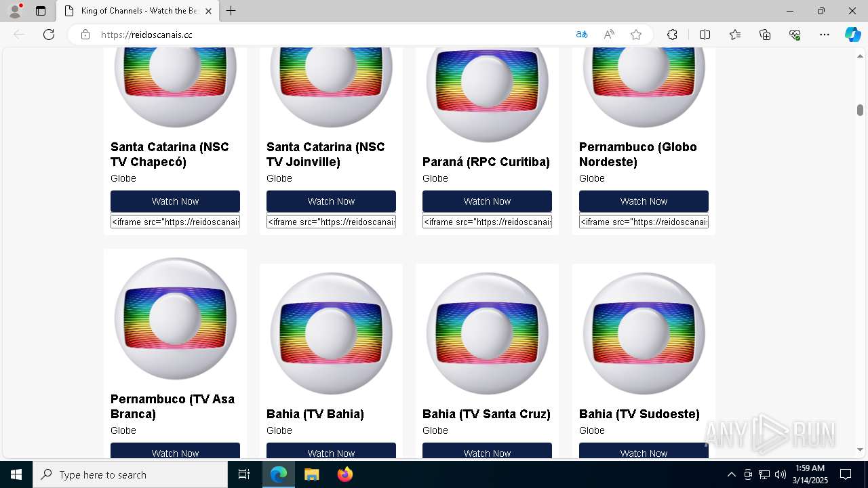
Task: Open the Copilot sidebar
Action: click(852, 35)
